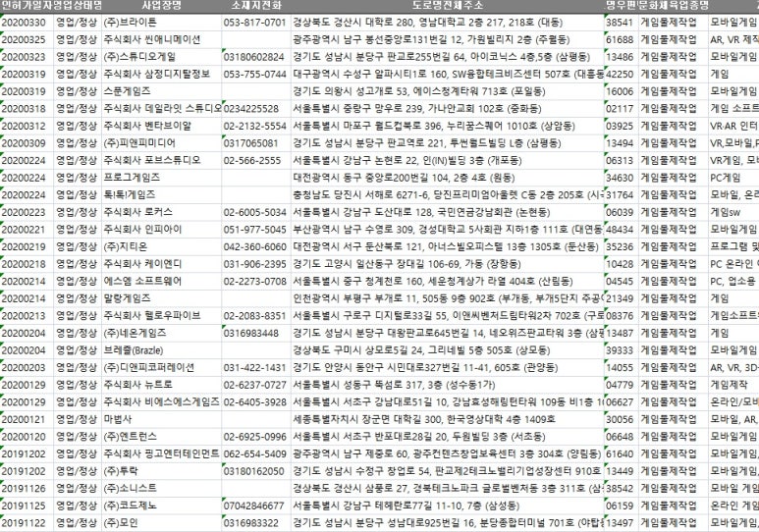
Task: Click phone number 053-755-0744
Action: 256,74
